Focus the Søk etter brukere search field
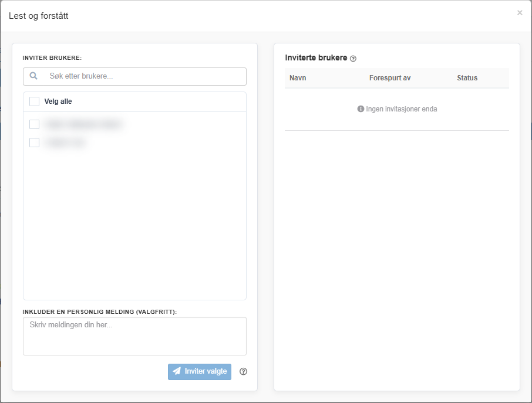 pos(134,76)
